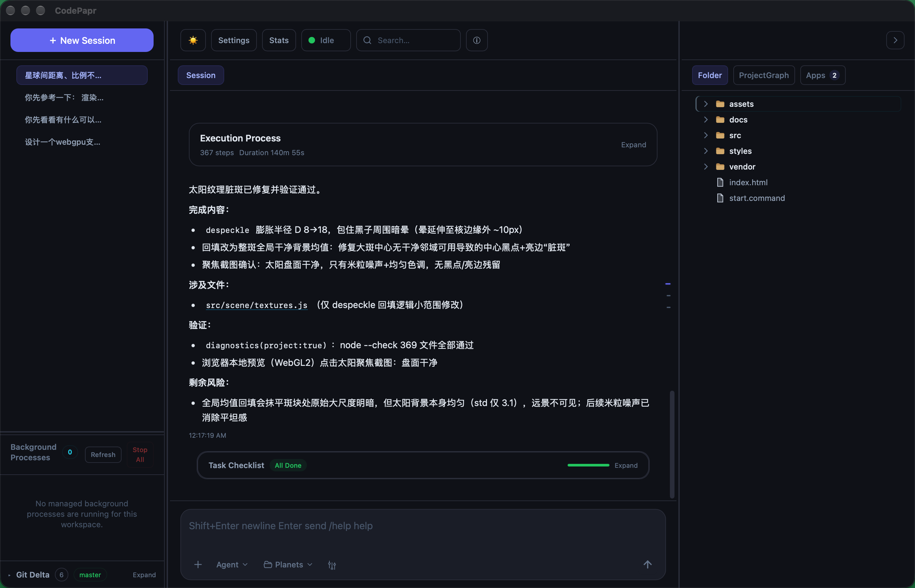The height and width of the screenshot is (588, 915).
Task: Click the docs folder icon
Action: click(x=720, y=120)
